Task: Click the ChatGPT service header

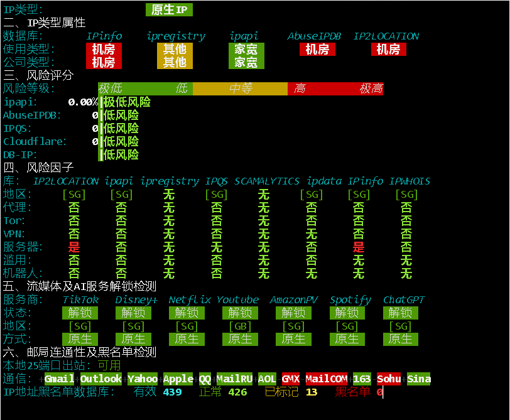Action: (404, 299)
